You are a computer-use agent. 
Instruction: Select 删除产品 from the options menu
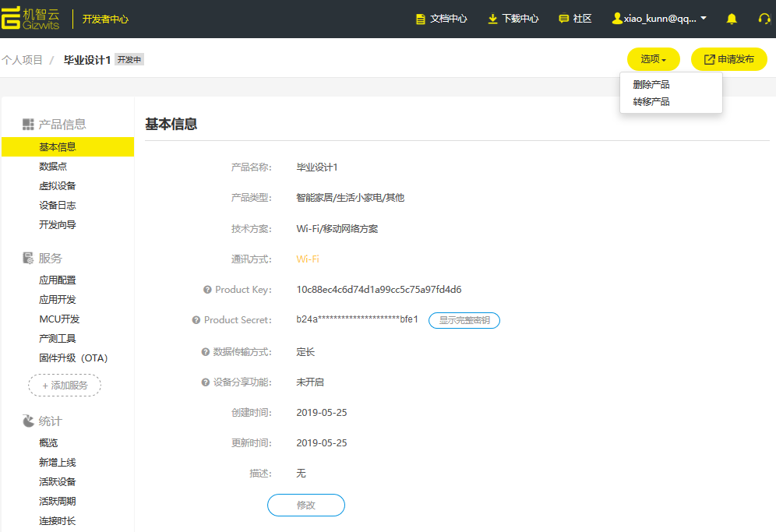pyautogui.click(x=651, y=85)
